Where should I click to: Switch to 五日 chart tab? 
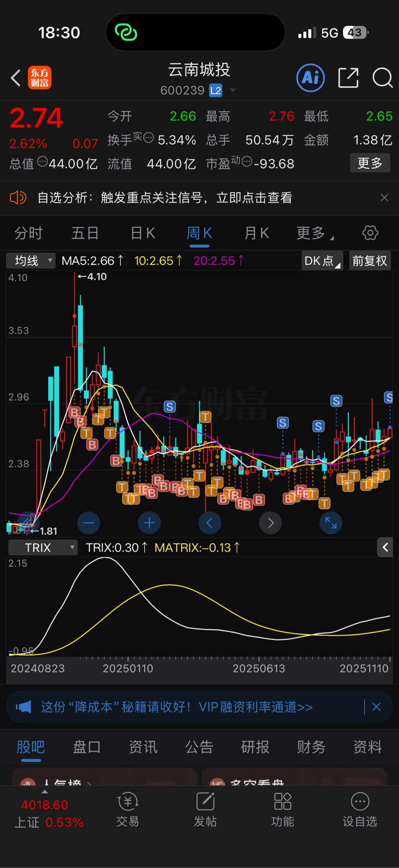tap(85, 233)
